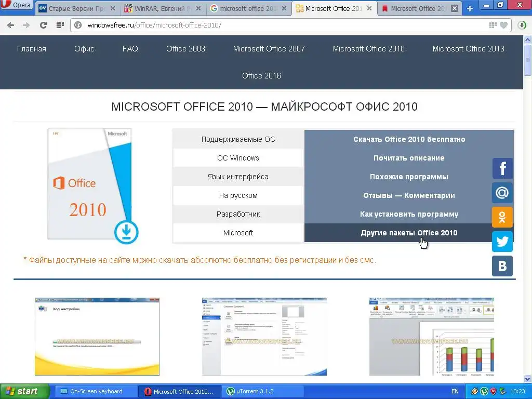532x399 pixels.
Task: Click the MICROSOFT OFFICE 2010 page heading
Action: (264, 107)
